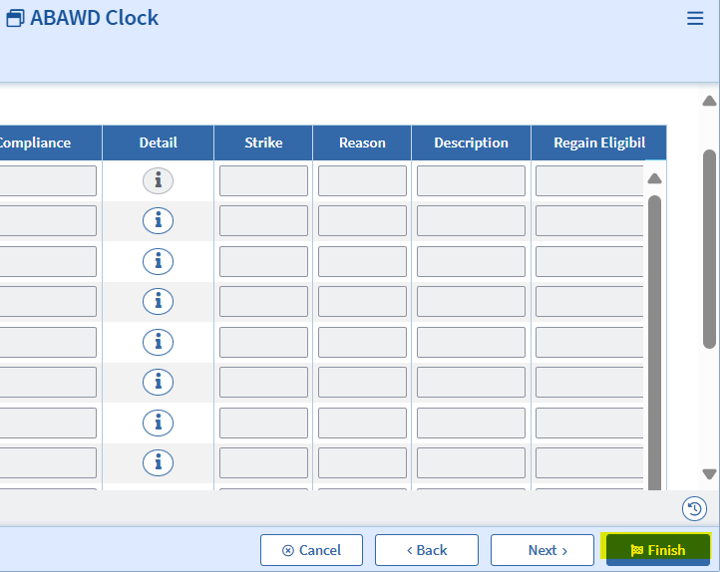This screenshot has height=572, width=728.
Task: Open Detail info icon in first row
Action: [x=158, y=180]
